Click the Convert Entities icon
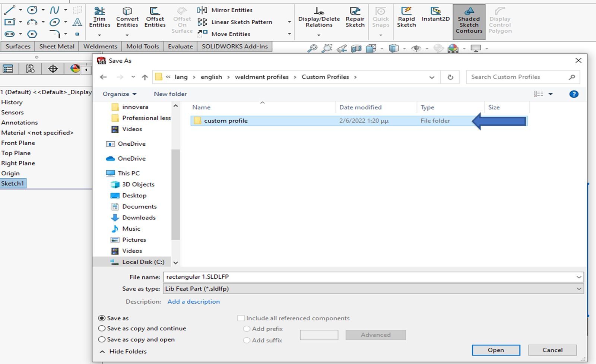Viewport: 596px width, 364px height. pos(127,18)
